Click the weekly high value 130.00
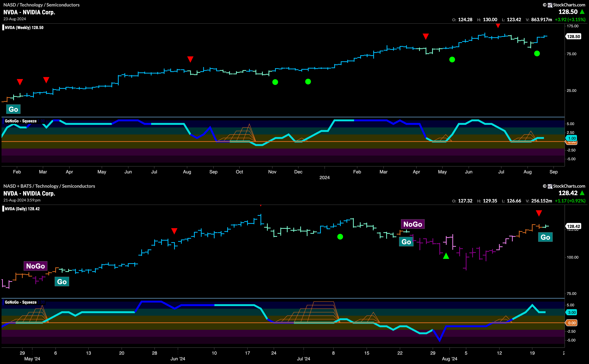This screenshot has width=589, height=364. point(490,19)
